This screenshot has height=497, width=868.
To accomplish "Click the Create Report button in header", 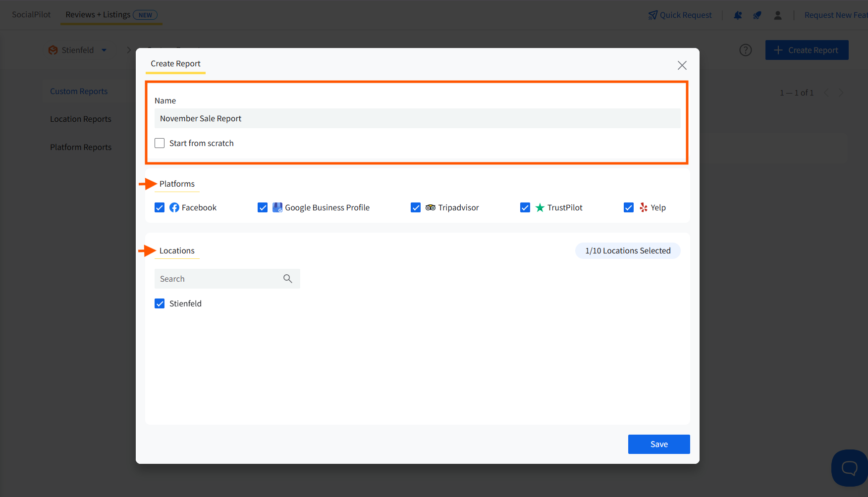I will point(807,50).
